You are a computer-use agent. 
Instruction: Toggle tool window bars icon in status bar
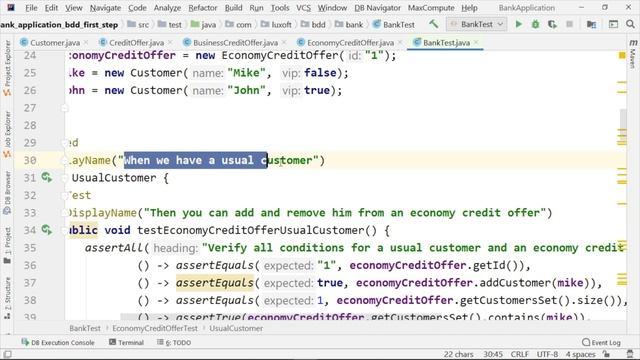(7, 354)
